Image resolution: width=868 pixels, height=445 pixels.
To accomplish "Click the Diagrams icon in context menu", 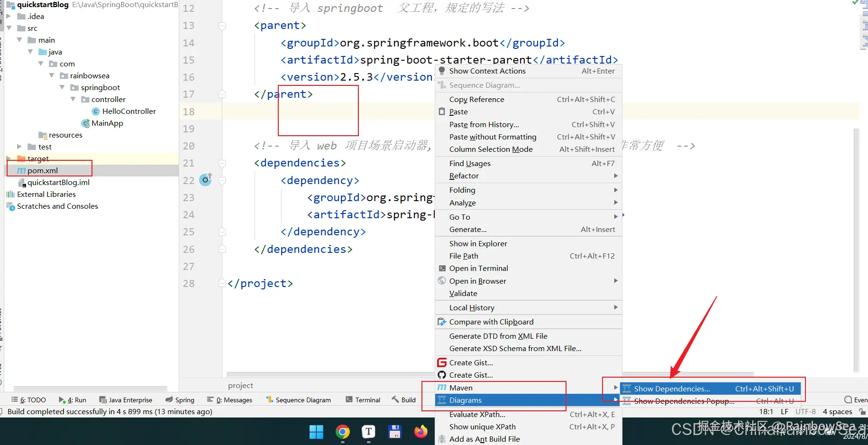I will pos(442,400).
